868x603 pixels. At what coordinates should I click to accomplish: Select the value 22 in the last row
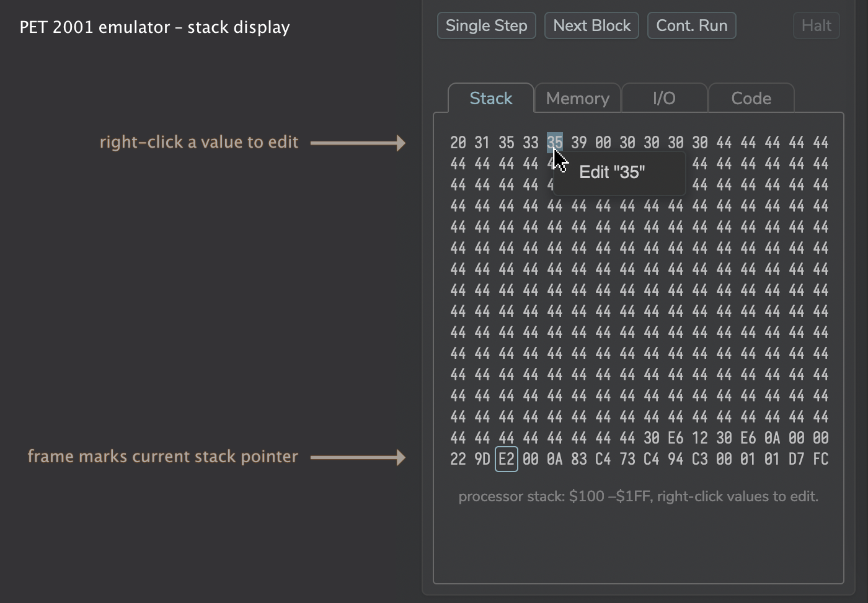tap(458, 459)
